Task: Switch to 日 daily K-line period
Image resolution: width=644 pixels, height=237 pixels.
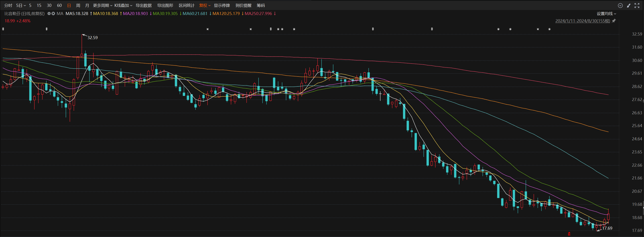Action: click(x=69, y=6)
